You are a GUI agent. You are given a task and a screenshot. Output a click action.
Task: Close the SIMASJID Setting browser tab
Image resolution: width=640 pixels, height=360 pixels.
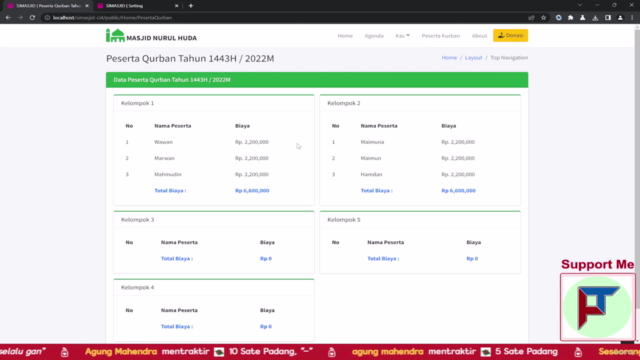coord(176,6)
